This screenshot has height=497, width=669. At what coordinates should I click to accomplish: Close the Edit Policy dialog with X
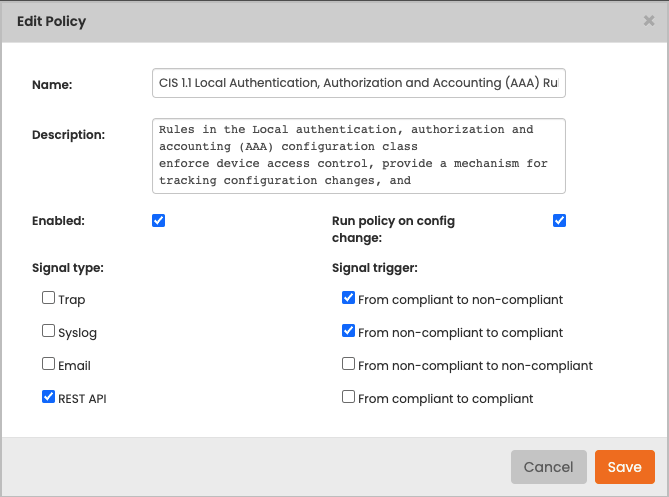click(x=649, y=20)
